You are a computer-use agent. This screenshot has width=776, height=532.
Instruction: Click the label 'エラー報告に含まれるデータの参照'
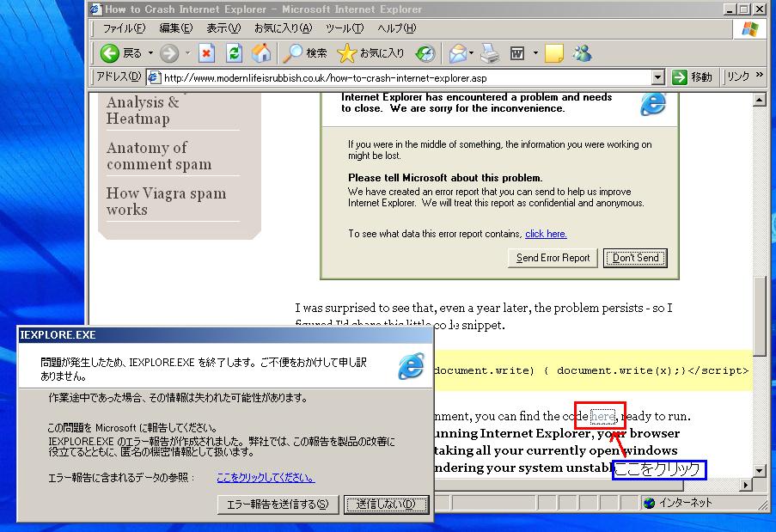click(x=120, y=478)
